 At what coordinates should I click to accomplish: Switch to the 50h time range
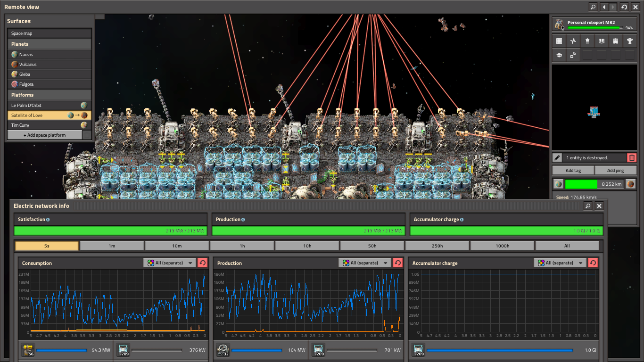372,246
